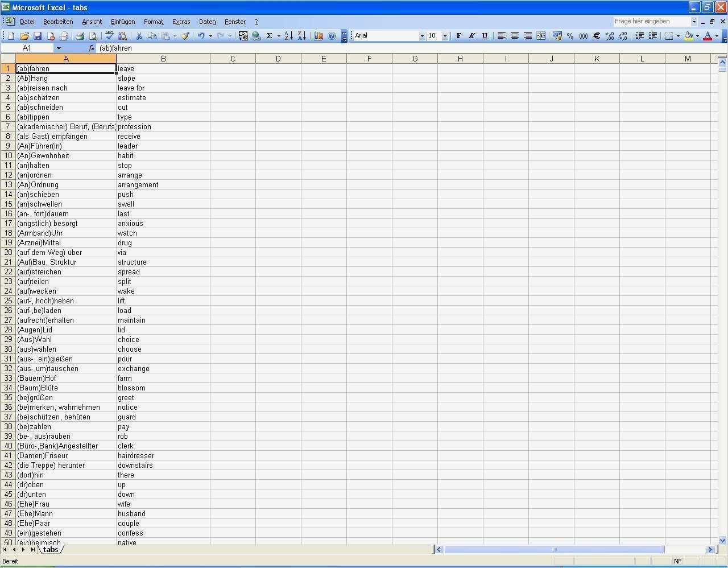
Task: Open the Daten menu
Action: coord(207,22)
